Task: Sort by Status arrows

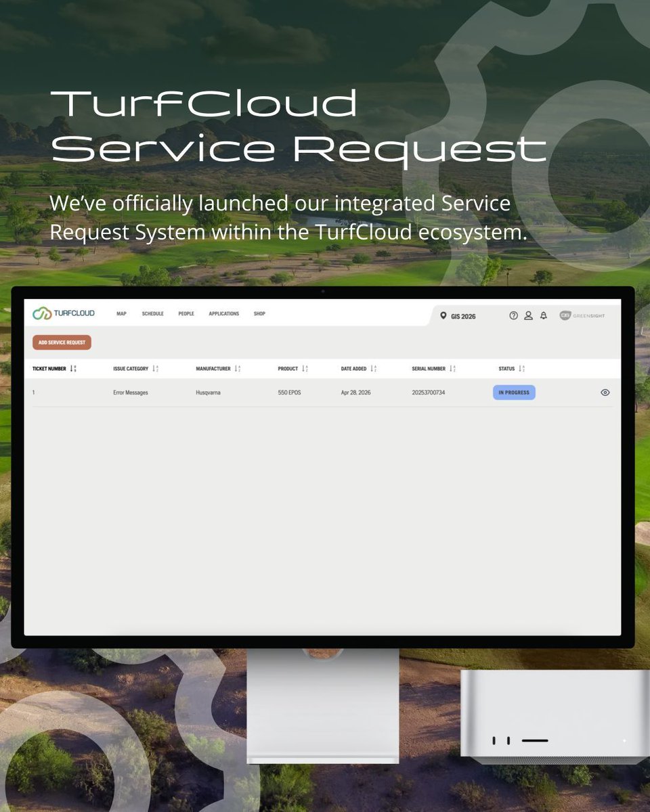Action: [x=521, y=369]
